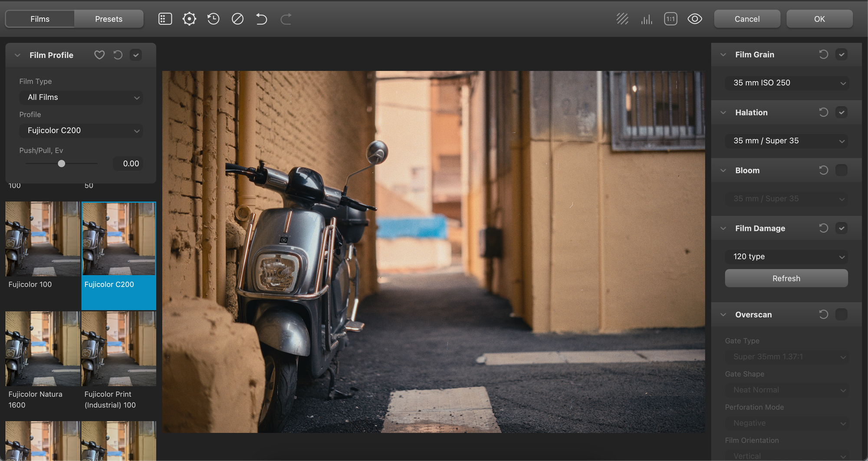This screenshot has height=461, width=868.
Task: Click the Cancel button
Action: [x=747, y=19]
